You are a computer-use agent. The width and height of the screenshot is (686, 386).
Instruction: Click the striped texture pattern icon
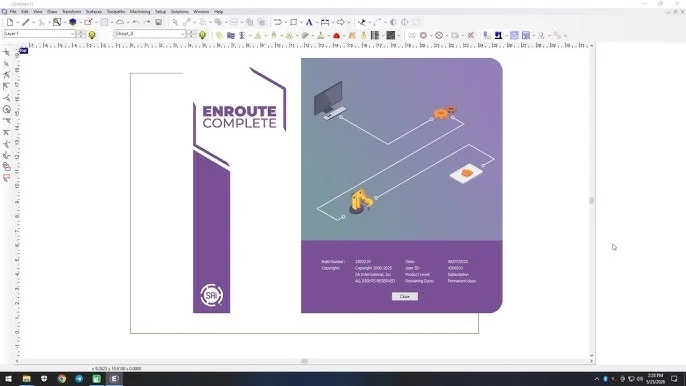pyautogui.click(x=375, y=35)
